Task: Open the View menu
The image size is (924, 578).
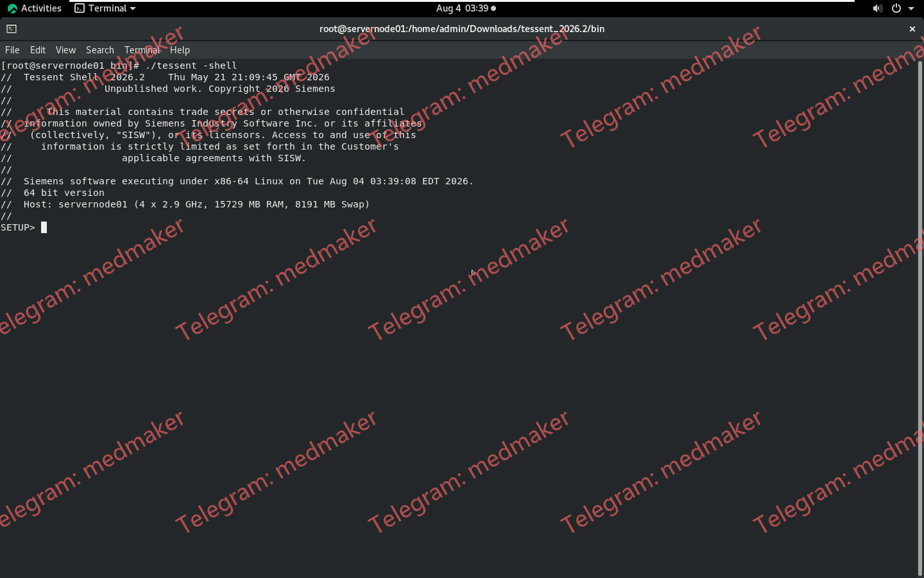Action: coord(65,50)
